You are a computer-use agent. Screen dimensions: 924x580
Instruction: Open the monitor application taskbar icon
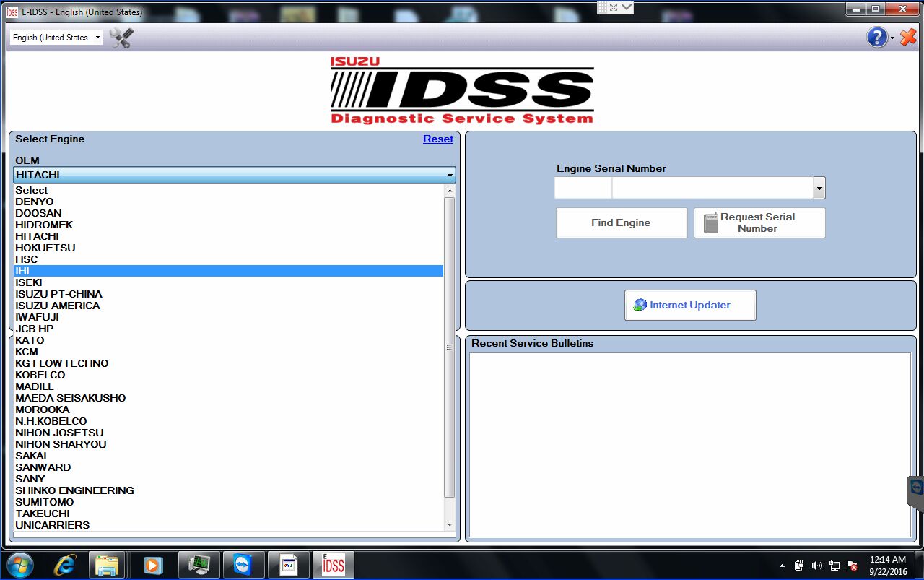click(198, 565)
